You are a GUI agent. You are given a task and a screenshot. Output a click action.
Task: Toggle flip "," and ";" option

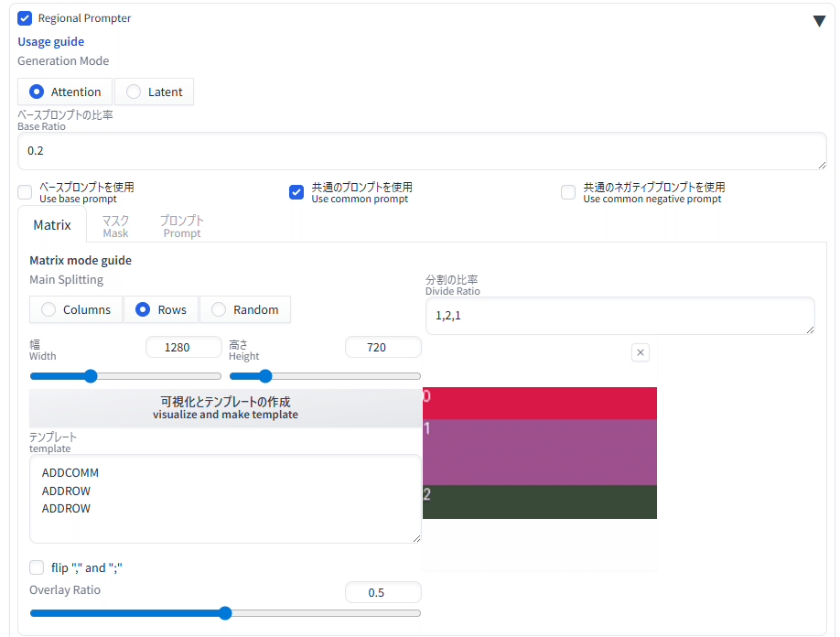coord(36,567)
